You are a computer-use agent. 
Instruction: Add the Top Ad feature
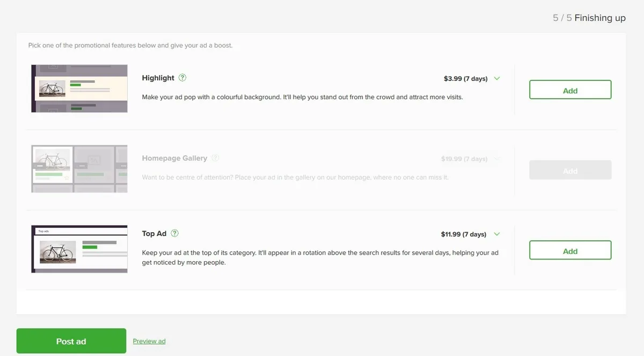point(570,250)
